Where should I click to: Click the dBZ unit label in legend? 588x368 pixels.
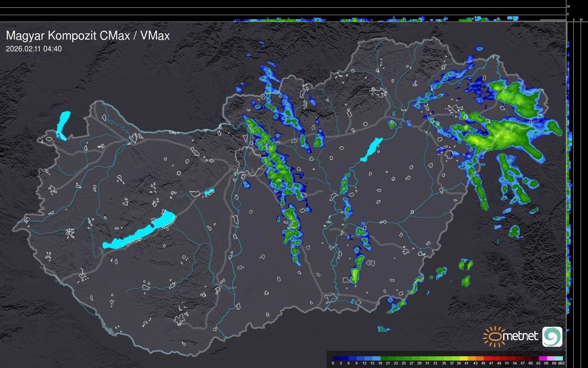pos(561,363)
